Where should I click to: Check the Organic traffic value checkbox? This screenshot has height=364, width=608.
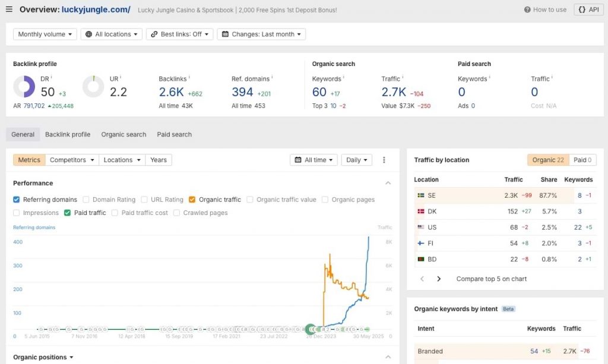[250, 200]
